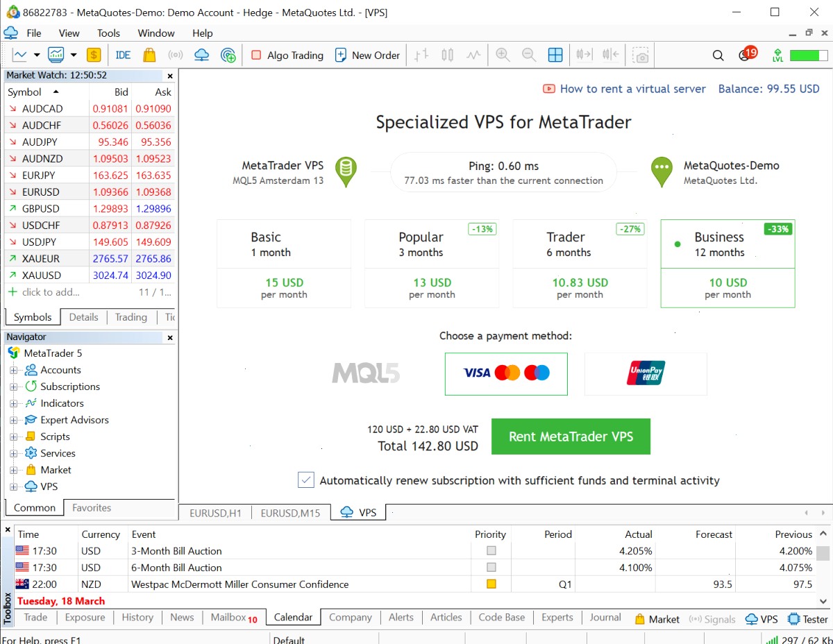Click the LVL connection status icon
Image resolution: width=833 pixels, height=644 pixels.
(778, 55)
